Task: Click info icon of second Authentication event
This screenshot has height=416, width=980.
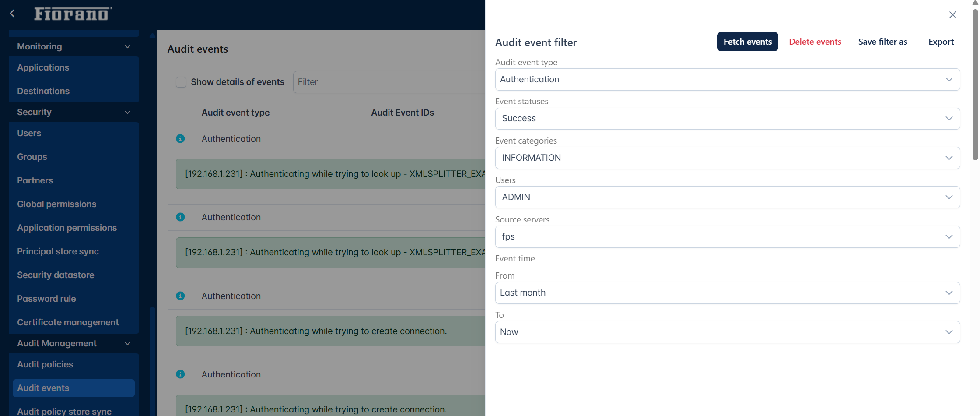Action: point(180,217)
